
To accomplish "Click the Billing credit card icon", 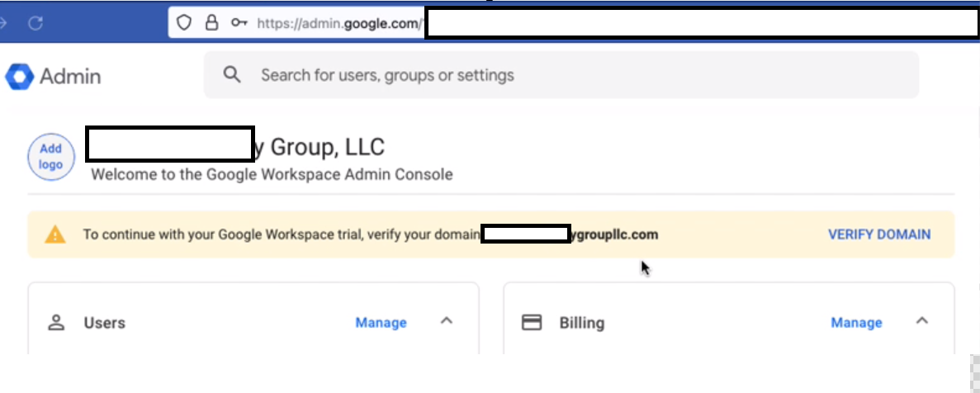I will 533,322.
